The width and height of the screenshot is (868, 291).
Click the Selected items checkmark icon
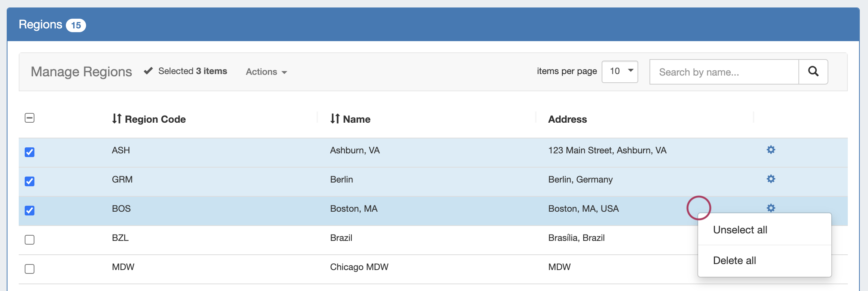pos(148,71)
